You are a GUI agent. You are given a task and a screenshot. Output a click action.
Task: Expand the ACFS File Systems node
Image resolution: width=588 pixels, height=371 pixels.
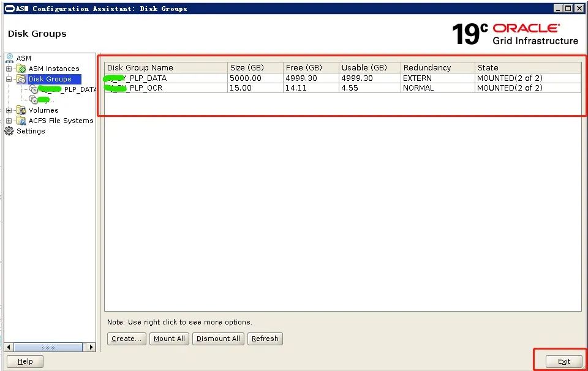pos(9,121)
